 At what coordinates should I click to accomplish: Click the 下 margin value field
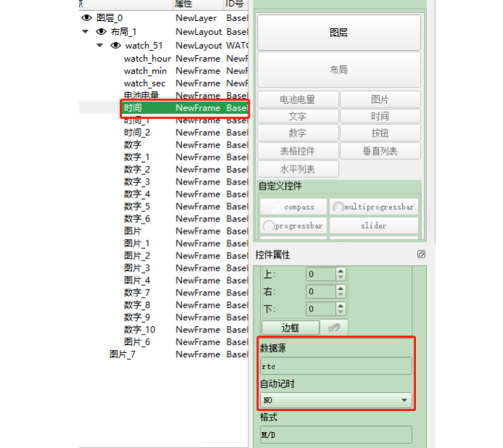[321, 309]
